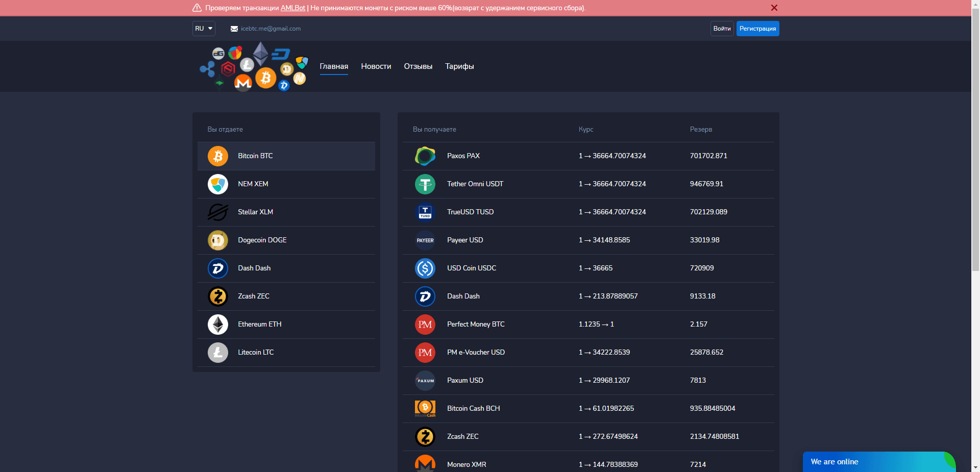This screenshot has height=472, width=980.
Task: Open the Тарифы page
Action: [x=459, y=66]
